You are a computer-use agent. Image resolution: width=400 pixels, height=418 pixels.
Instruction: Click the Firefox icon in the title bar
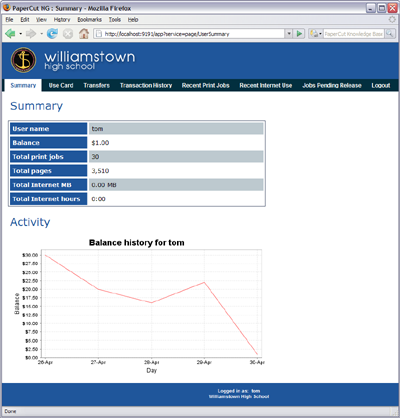[x=7, y=8]
